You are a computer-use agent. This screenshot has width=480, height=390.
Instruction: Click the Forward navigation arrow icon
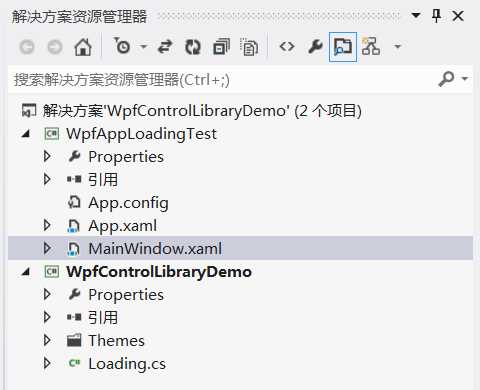(55, 47)
